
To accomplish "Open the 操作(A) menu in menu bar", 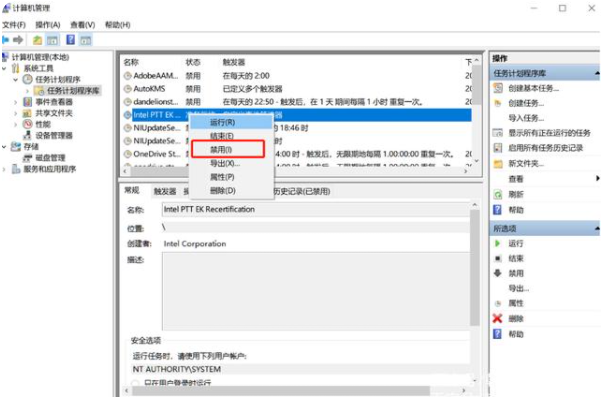I will [47, 23].
